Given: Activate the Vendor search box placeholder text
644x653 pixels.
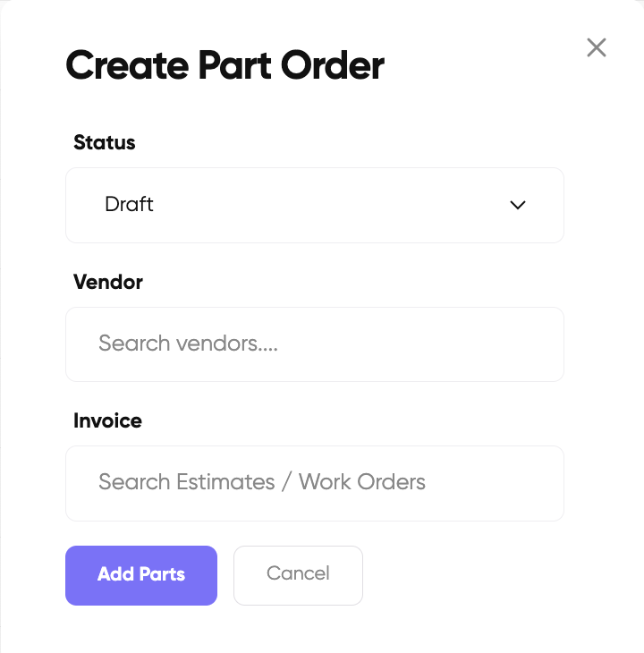Looking at the screenshot, I should point(188,343).
